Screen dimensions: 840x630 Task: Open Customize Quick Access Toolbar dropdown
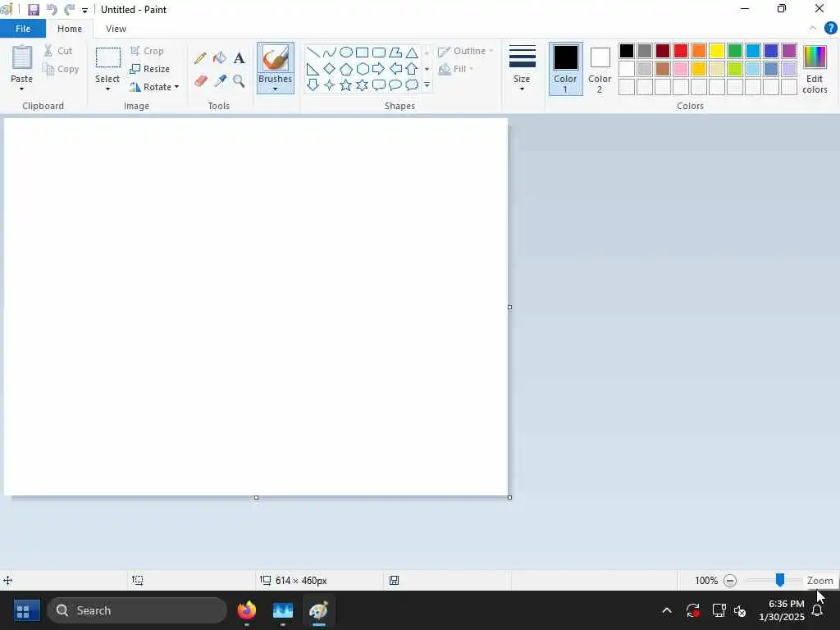tap(84, 10)
